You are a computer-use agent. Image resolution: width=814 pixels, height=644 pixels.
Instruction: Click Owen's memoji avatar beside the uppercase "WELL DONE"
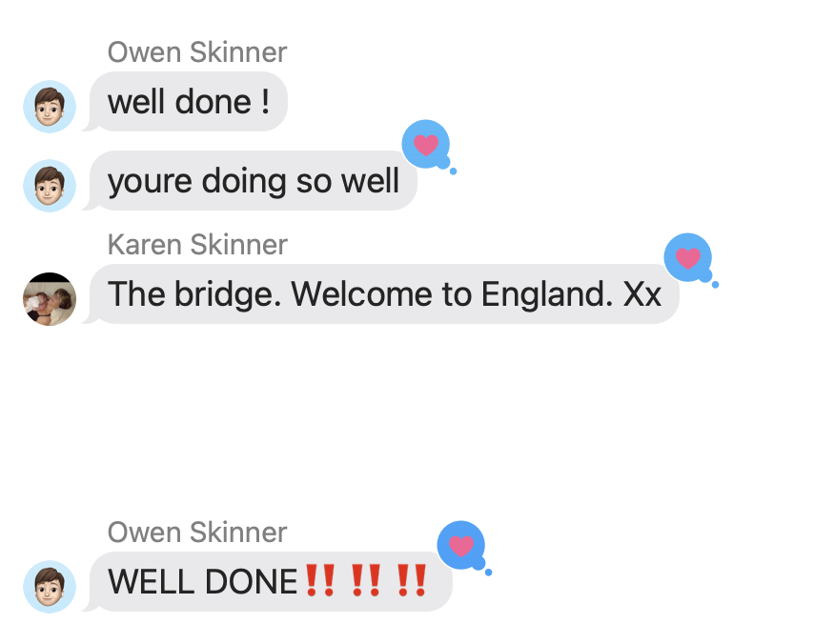pos(50,587)
